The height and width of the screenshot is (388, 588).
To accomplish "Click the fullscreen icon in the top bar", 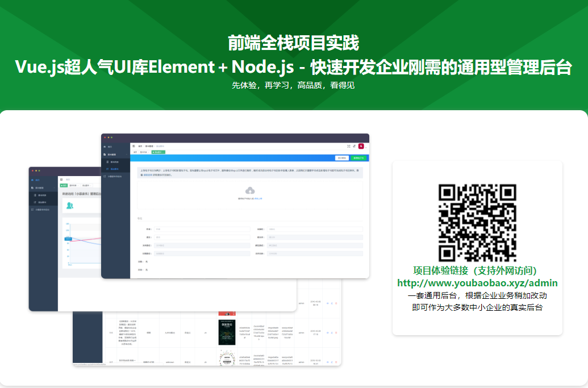I will [x=349, y=146].
